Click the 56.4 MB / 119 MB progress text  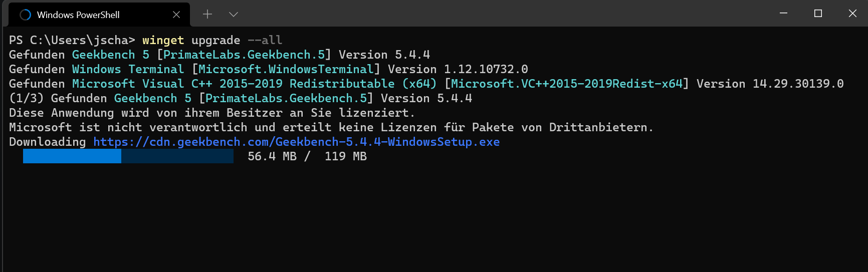point(307,156)
